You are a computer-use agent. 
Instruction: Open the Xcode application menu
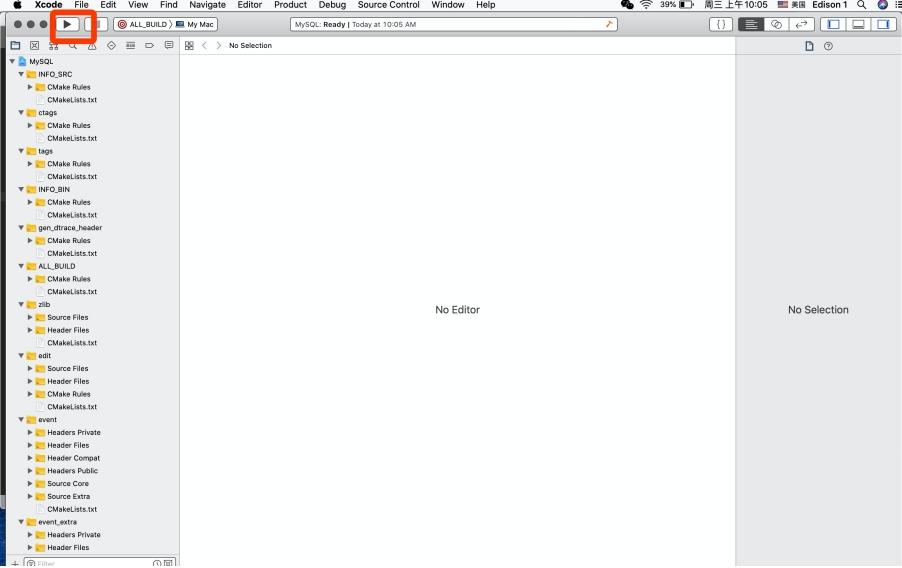[x=49, y=5]
